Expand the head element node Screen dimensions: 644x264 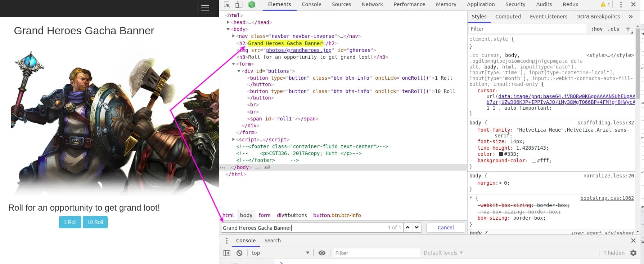point(228,22)
